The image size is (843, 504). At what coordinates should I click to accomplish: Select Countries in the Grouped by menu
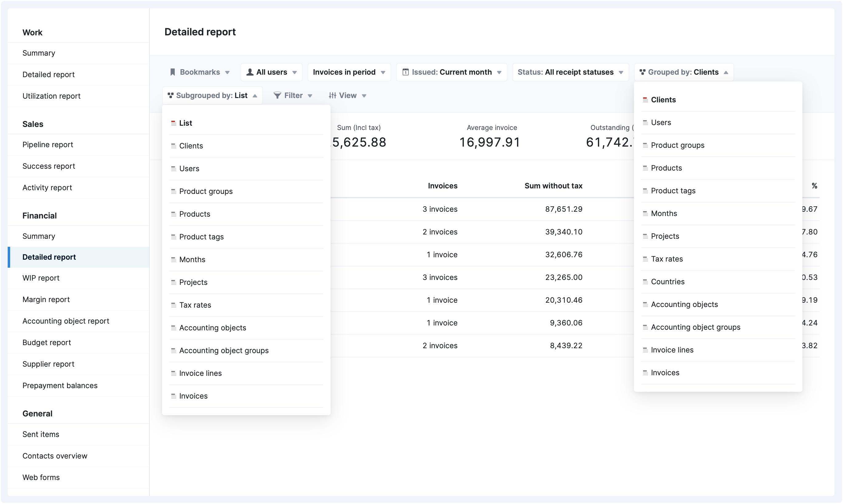tap(718, 282)
